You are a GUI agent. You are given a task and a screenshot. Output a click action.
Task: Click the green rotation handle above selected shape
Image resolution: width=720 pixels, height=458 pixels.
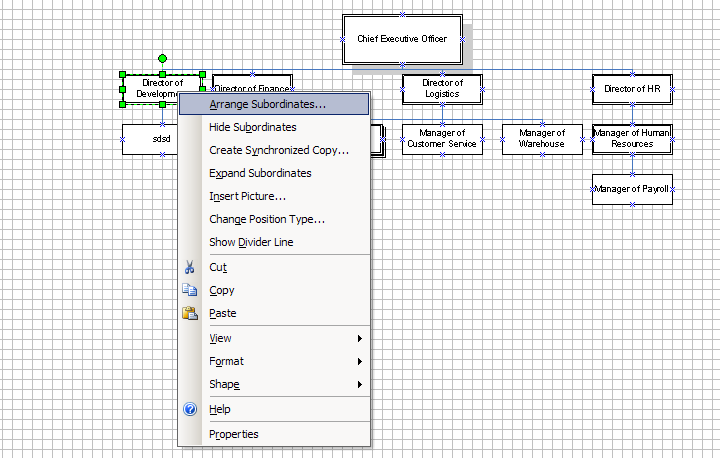coord(162,59)
